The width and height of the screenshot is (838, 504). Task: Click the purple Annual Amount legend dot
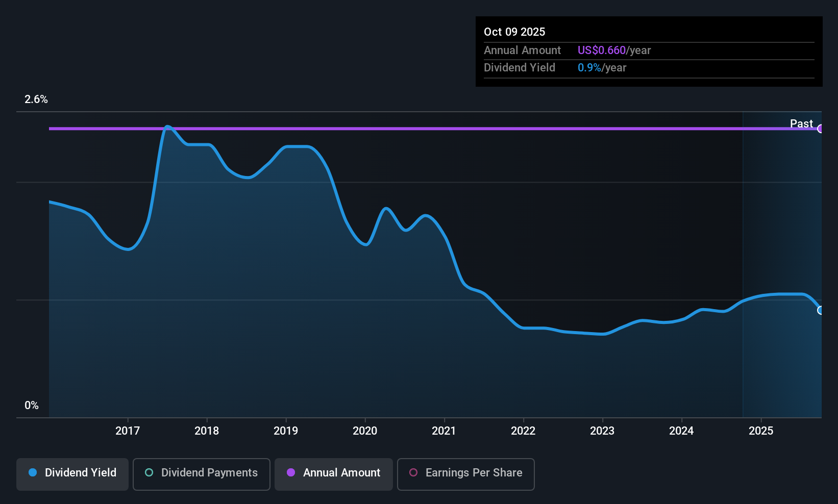[x=291, y=472]
